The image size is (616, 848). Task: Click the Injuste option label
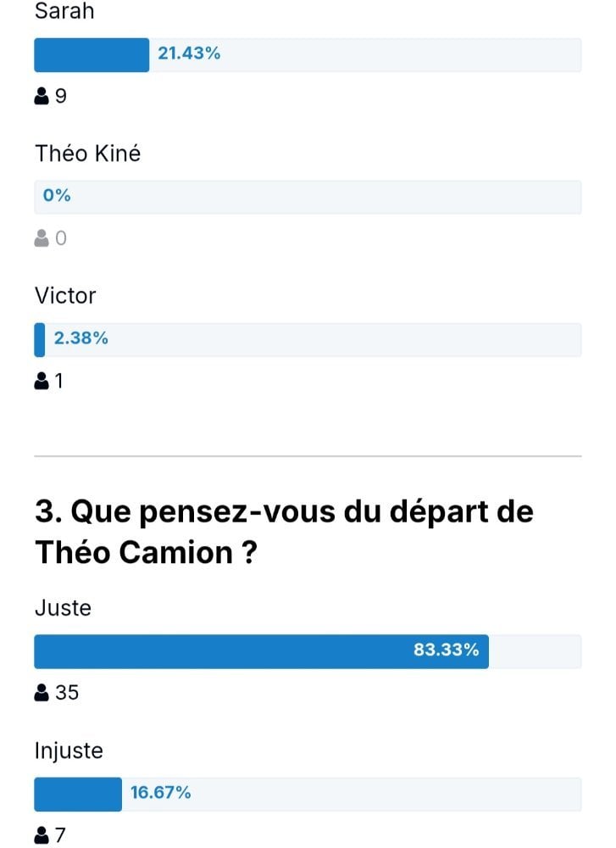pos(69,750)
